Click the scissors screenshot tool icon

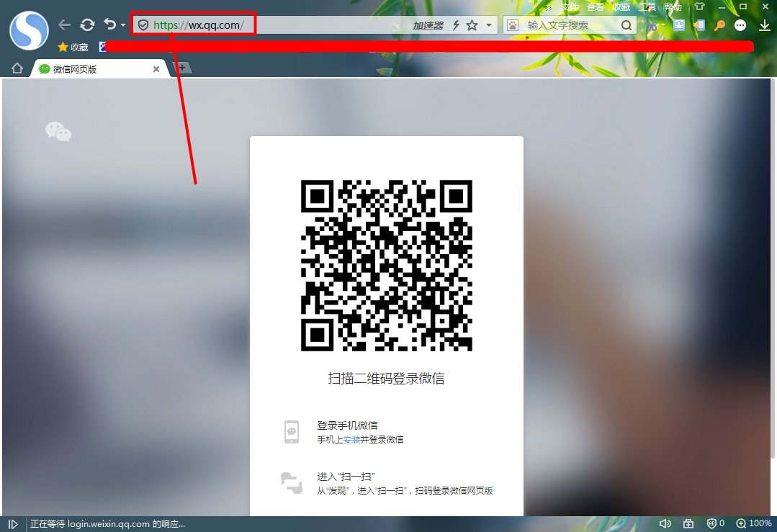click(651, 26)
